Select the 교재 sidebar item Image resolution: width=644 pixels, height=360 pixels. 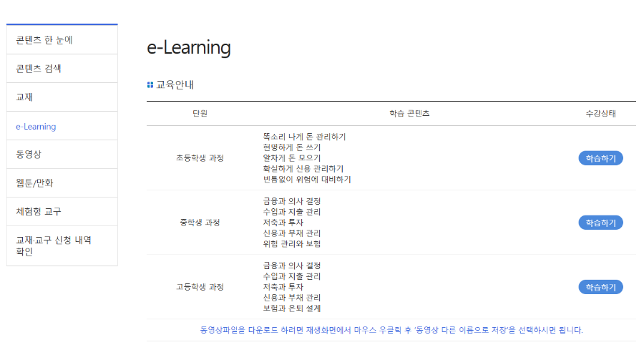pos(62,97)
